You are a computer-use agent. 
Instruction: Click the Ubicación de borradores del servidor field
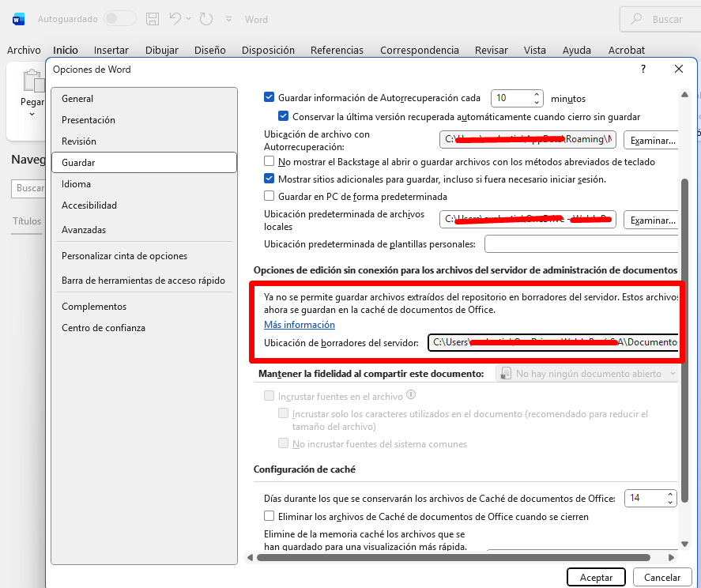click(x=553, y=342)
